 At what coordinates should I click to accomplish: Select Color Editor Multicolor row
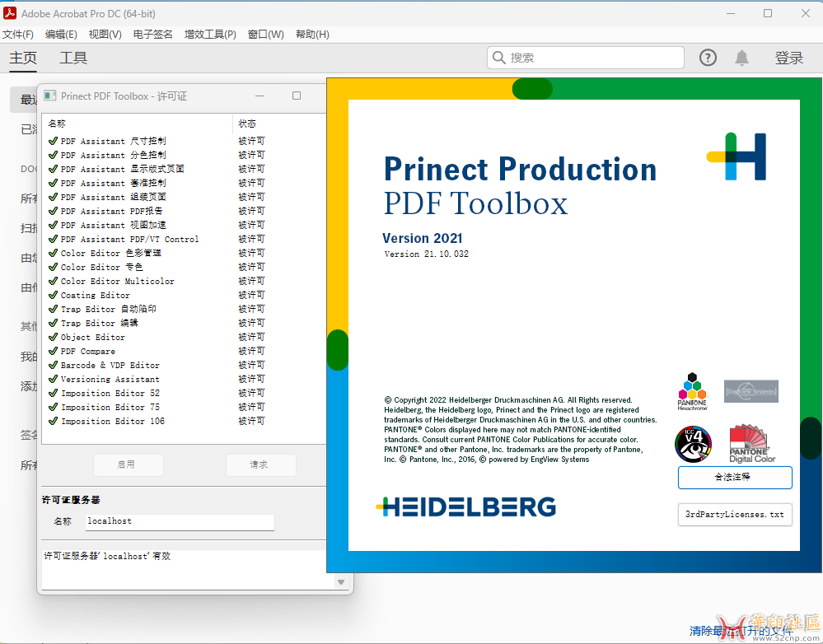(x=185, y=281)
